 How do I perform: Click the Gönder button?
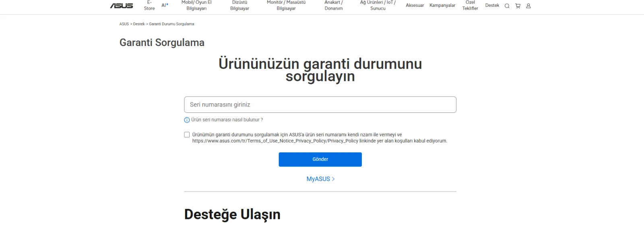320,159
